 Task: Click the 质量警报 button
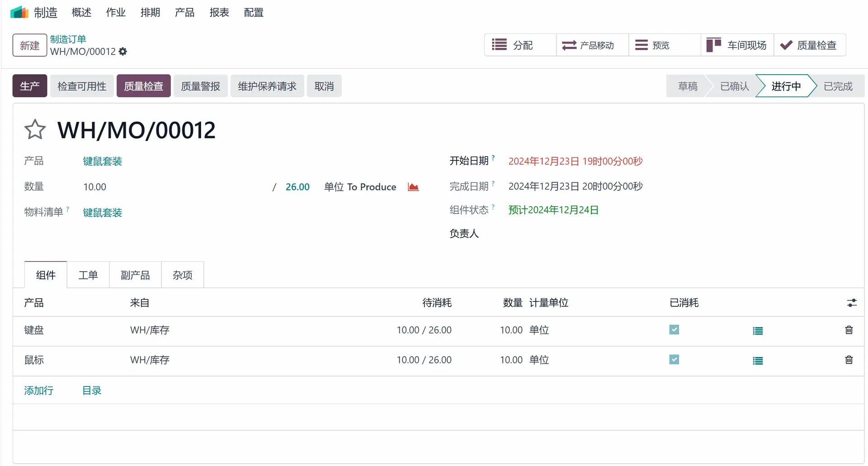(201, 86)
